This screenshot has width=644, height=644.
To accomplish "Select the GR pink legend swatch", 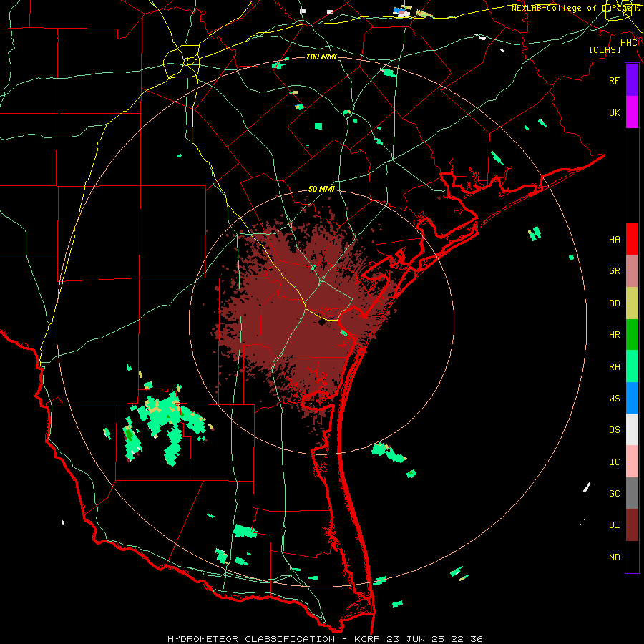I will point(632,271).
